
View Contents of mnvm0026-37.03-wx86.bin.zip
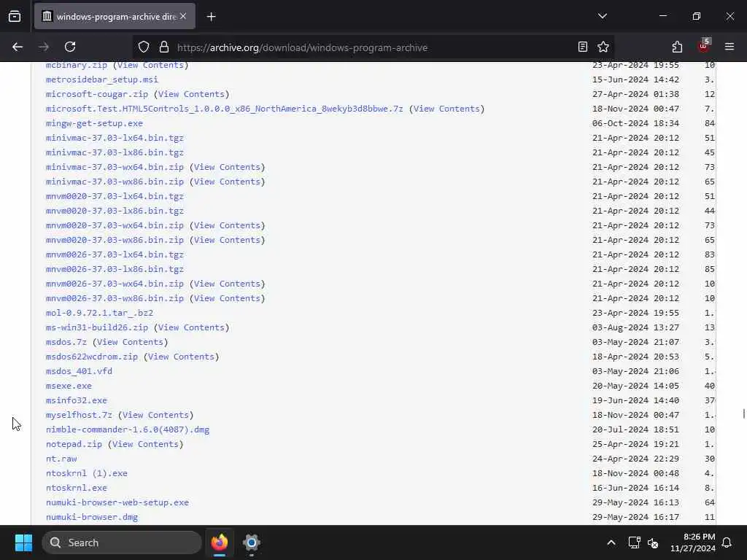(227, 298)
